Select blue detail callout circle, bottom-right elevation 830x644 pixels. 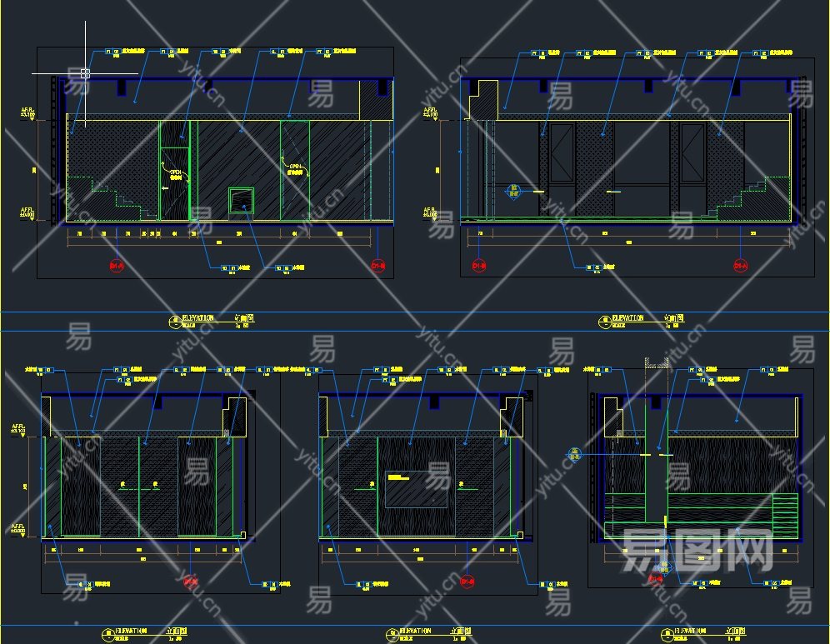coord(575,454)
